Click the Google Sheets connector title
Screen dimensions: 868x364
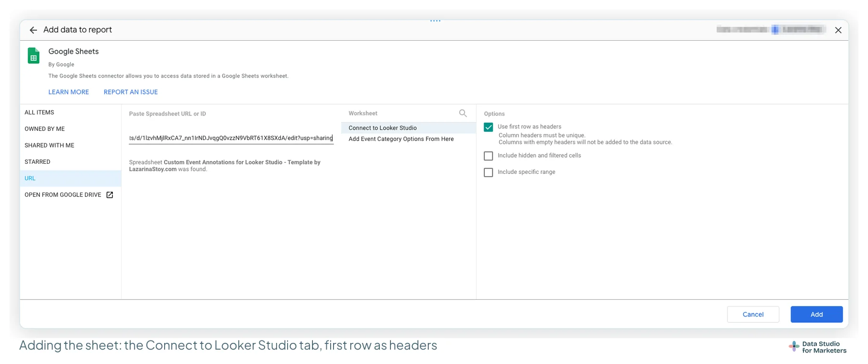pyautogui.click(x=73, y=51)
